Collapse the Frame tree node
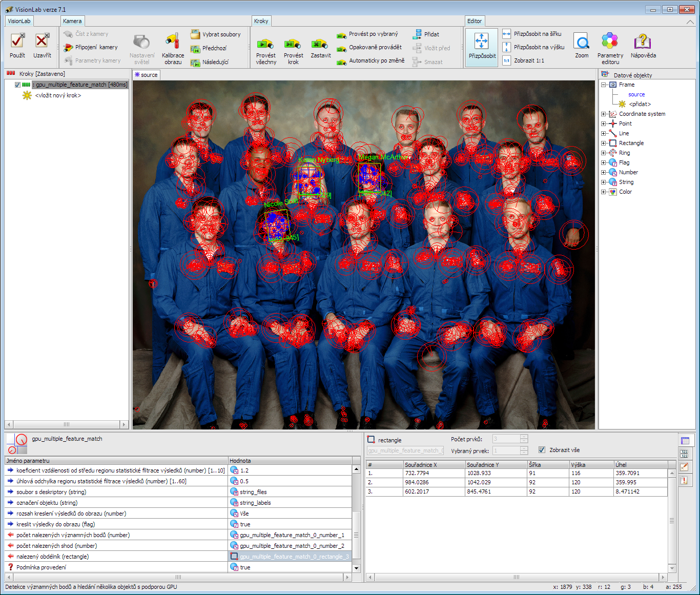This screenshot has width=700, height=595. [x=603, y=85]
